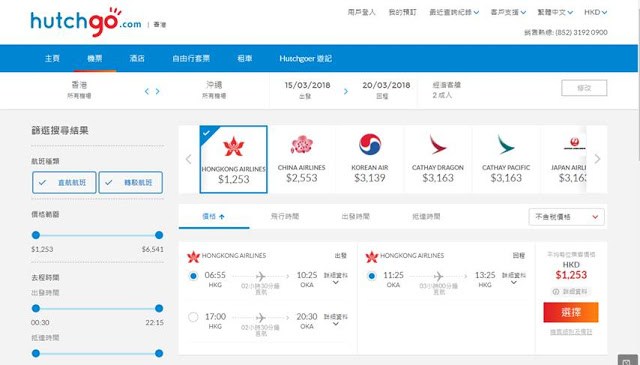Click link below the 選擇 button
Screen dimensions: 640x365
click(x=571, y=332)
